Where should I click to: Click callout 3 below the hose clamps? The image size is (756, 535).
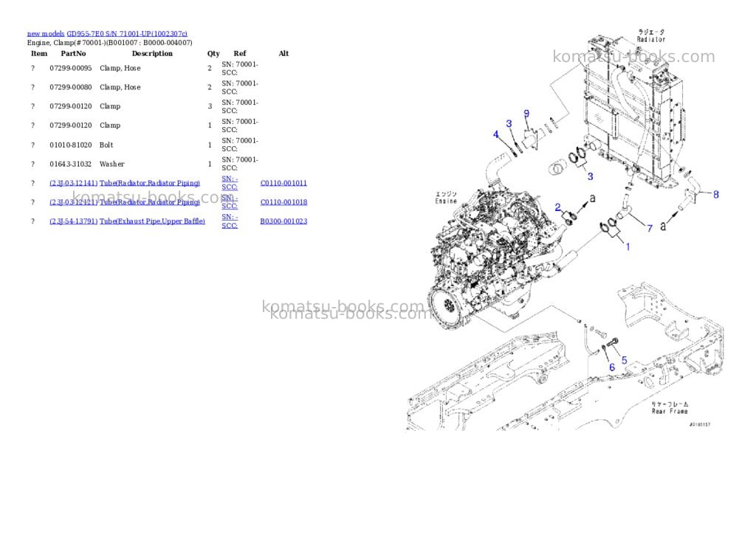[x=590, y=176]
